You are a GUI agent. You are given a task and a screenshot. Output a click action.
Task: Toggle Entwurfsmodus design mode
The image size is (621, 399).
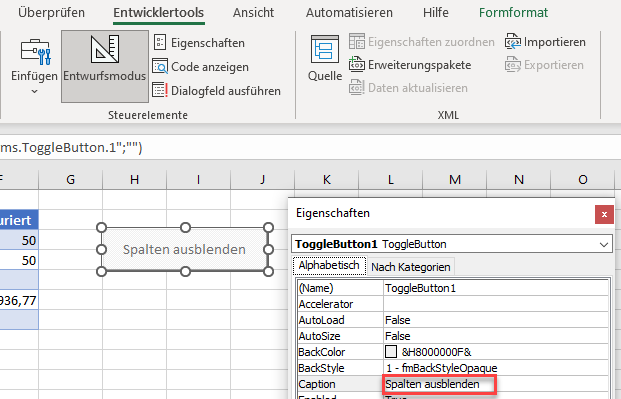[x=105, y=66]
